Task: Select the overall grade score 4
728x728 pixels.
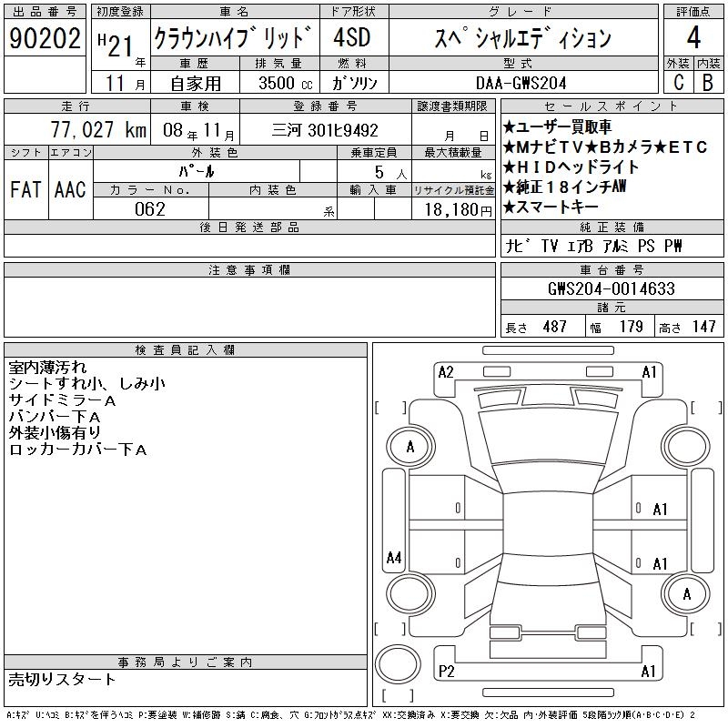Action: pos(693,38)
